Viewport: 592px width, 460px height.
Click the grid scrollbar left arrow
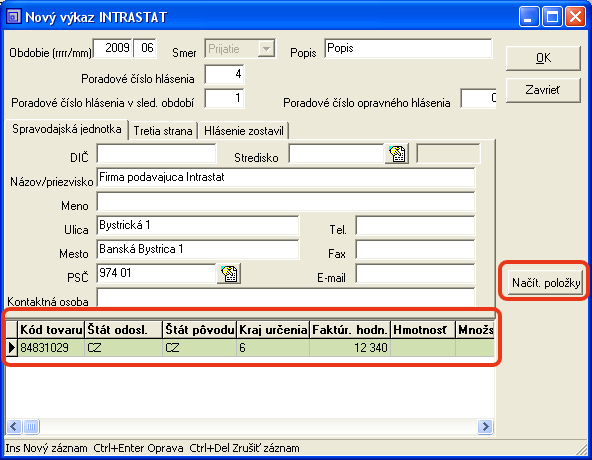(x=14, y=427)
